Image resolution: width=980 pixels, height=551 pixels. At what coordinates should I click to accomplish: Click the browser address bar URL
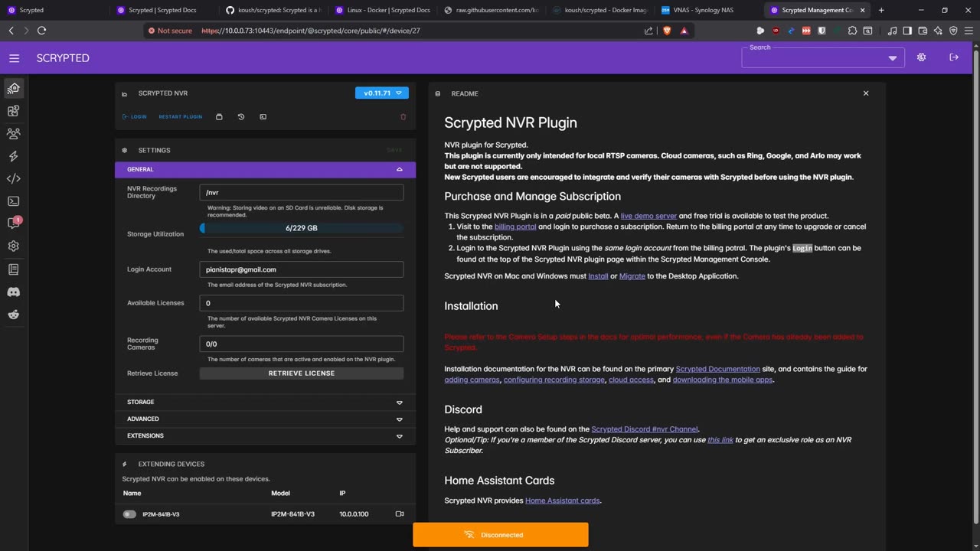(x=311, y=31)
